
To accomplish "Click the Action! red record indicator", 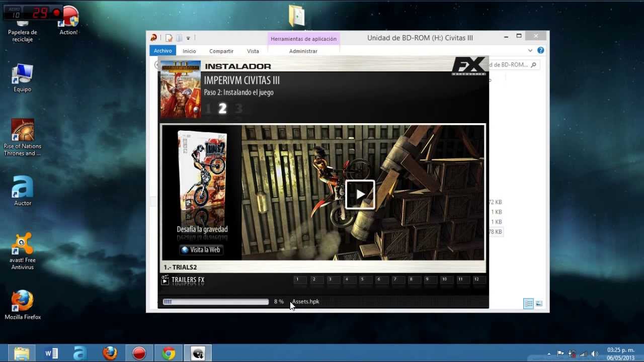I will [56, 13].
